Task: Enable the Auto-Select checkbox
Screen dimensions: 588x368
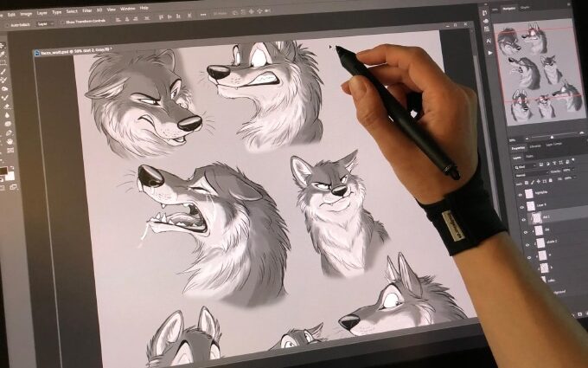Action: coord(7,25)
